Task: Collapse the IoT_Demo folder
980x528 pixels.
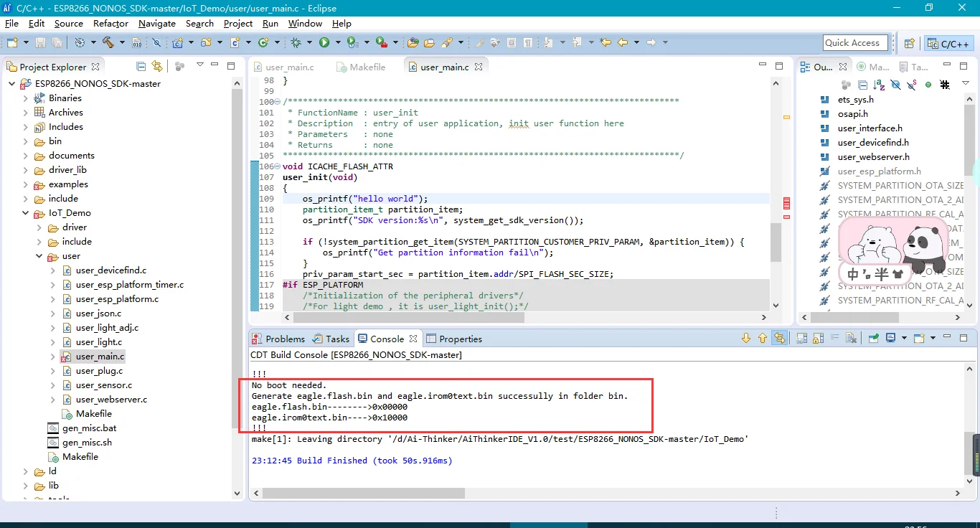Action: coord(25,213)
